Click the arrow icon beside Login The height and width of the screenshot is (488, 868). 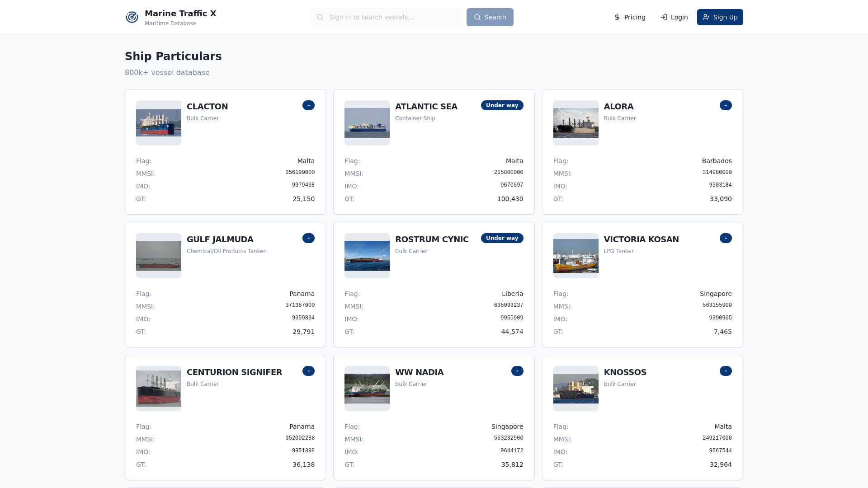(663, 17)
